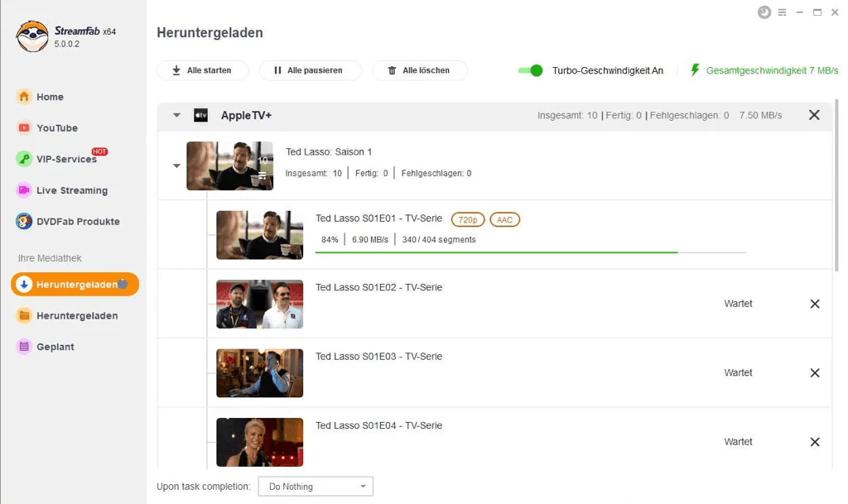
Task: Click the 6.90 MB/s speed value
Action: [x=370, y=240]
